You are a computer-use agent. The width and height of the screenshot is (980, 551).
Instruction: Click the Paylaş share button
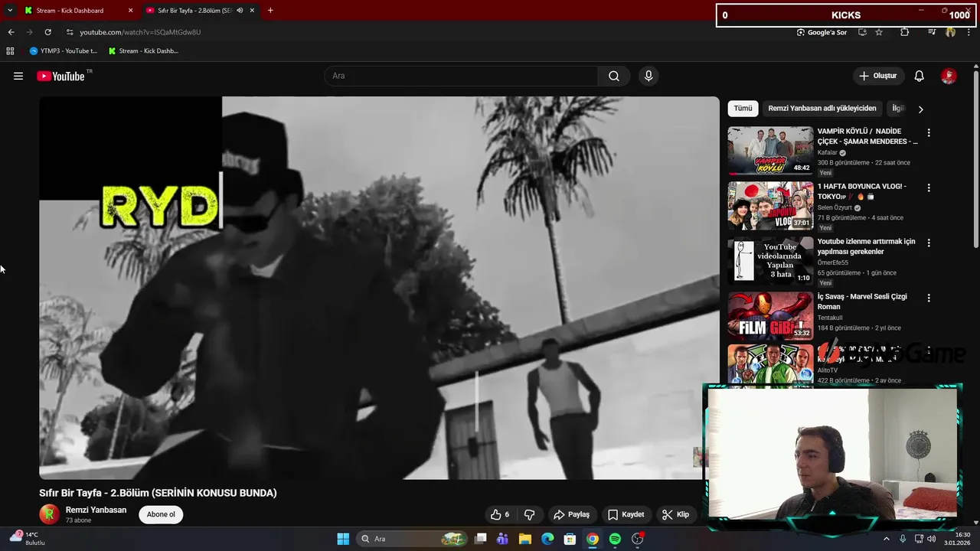tap(571, 514)
